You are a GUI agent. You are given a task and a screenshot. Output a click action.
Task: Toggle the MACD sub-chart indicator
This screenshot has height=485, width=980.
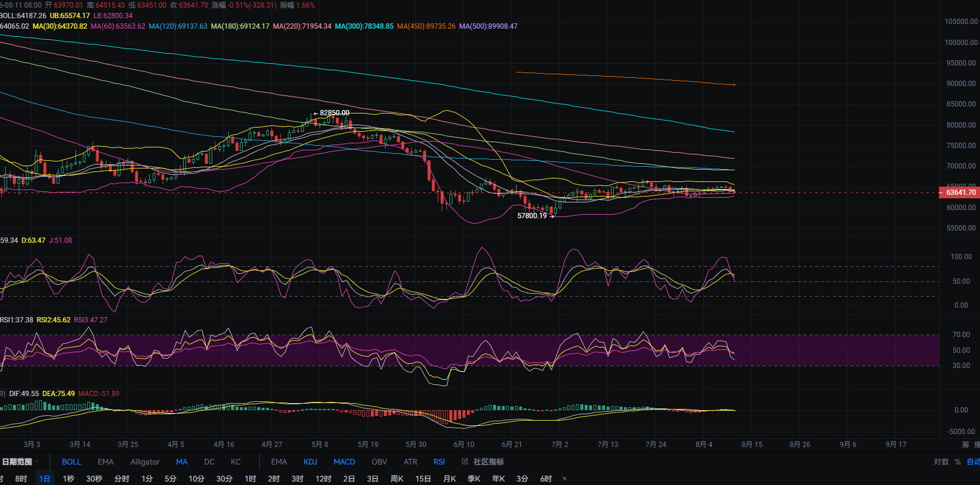click(x=345, y=462)
